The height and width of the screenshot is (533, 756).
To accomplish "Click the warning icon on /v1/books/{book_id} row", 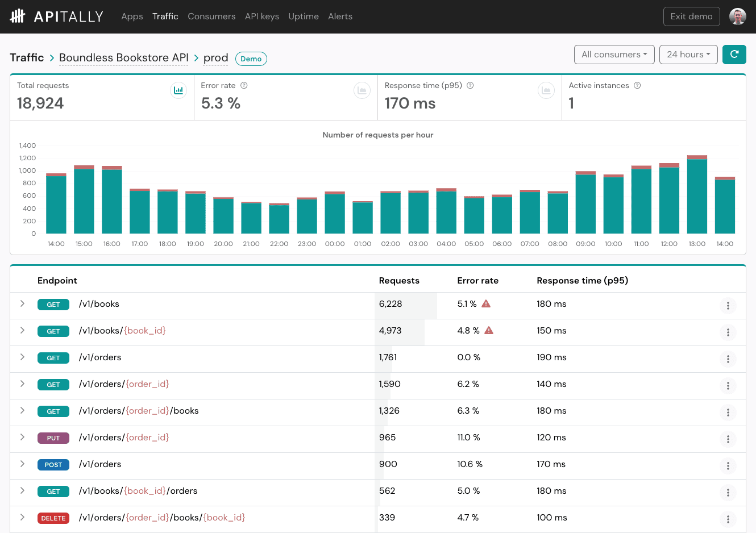I will [x=488, y=330].
